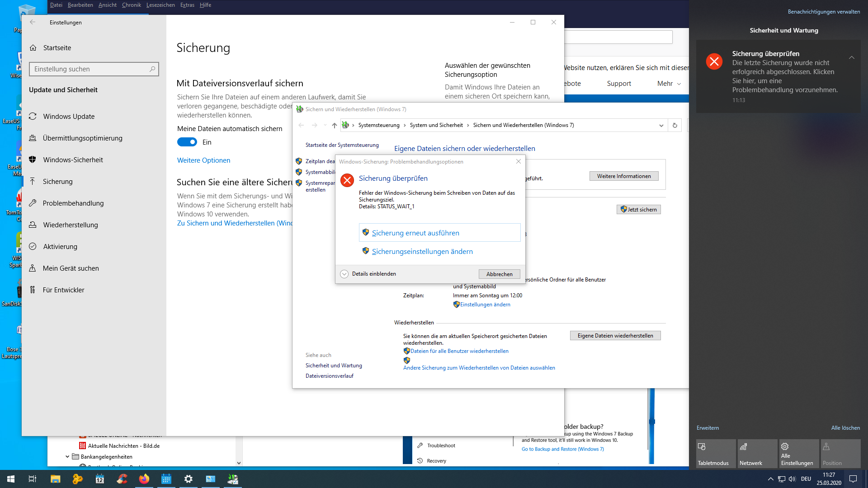Show hidden tray icons
868x488 pixels.
(x=770, y=479)
